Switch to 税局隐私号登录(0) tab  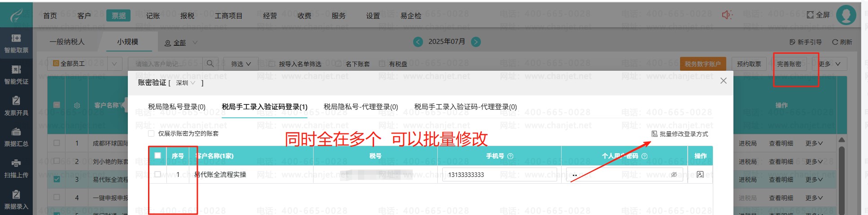(x=177, y=107)
